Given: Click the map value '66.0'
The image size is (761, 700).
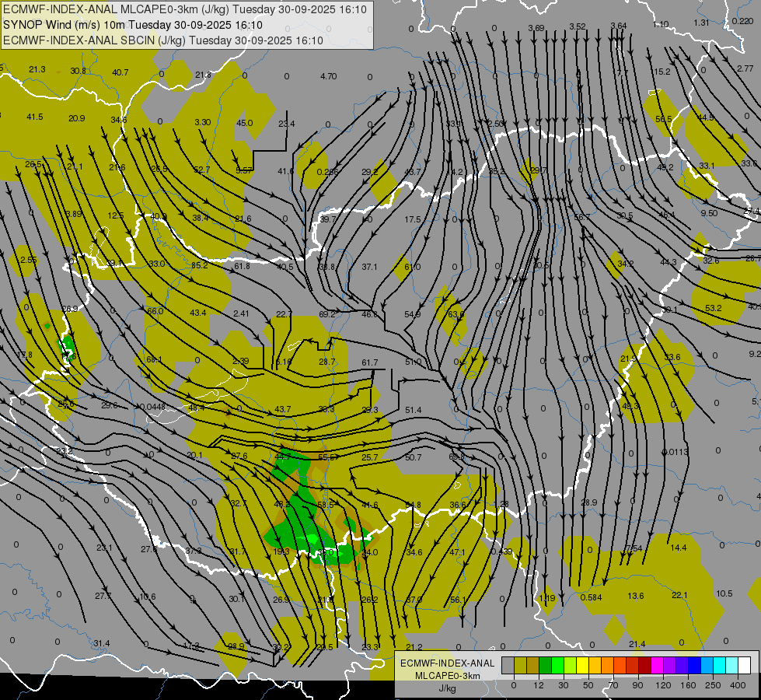Looking at the screenshot, I should click(155, 311).
